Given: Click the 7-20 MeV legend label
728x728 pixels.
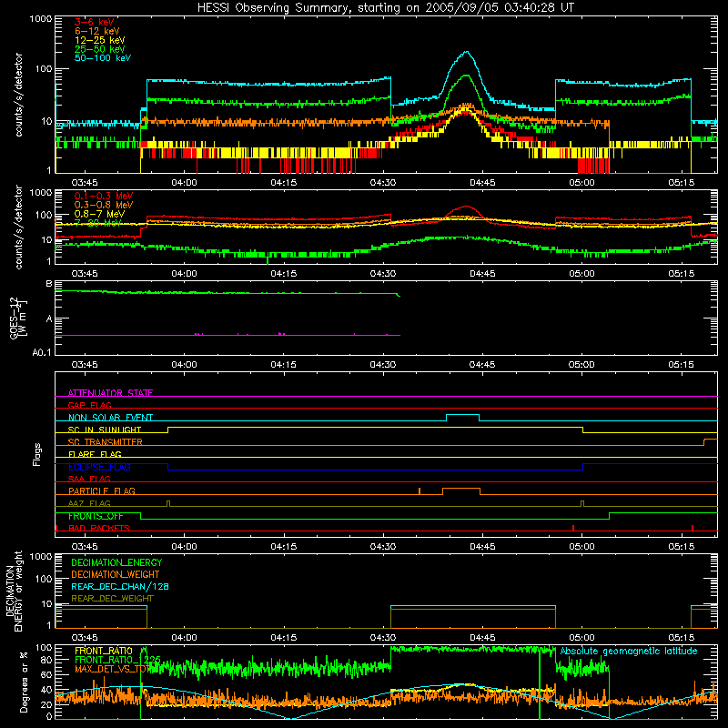Looking at the screenshot, I should coord(98,223).
